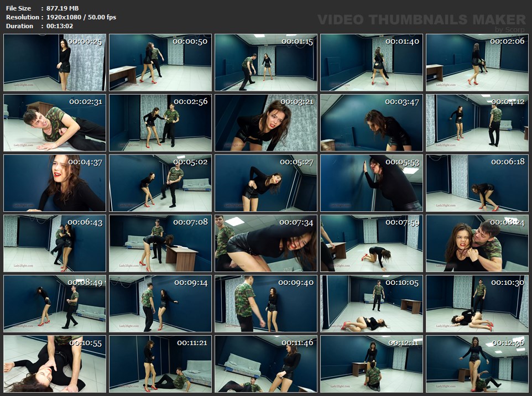Click the Duration value 00:13:02

[60, 26]
